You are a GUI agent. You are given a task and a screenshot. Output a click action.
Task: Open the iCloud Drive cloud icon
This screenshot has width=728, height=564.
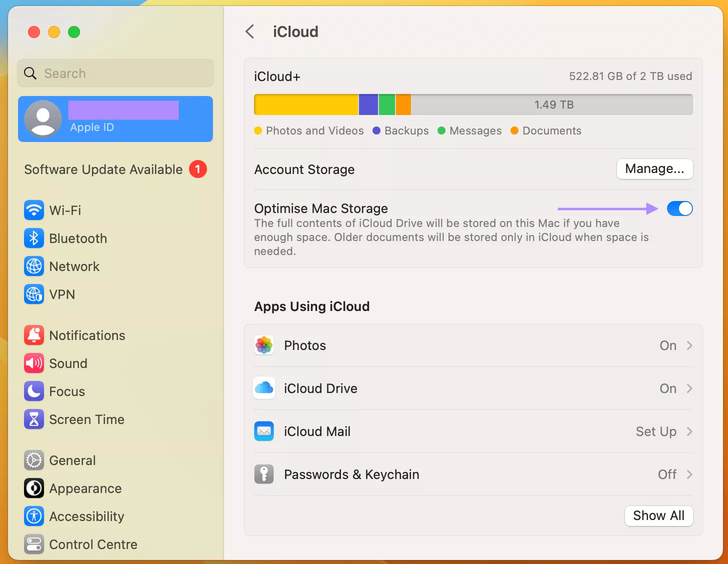(x=264, y=388)
